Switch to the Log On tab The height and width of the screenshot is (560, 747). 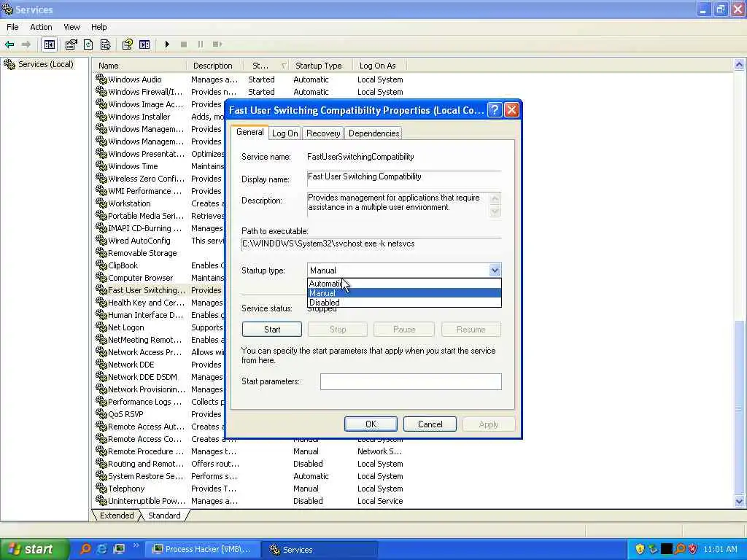[x=285, y=134]
